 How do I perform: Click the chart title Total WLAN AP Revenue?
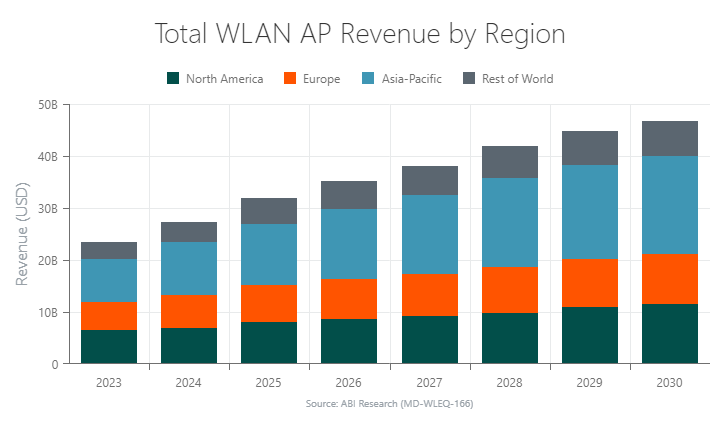(x=360, y=34)
